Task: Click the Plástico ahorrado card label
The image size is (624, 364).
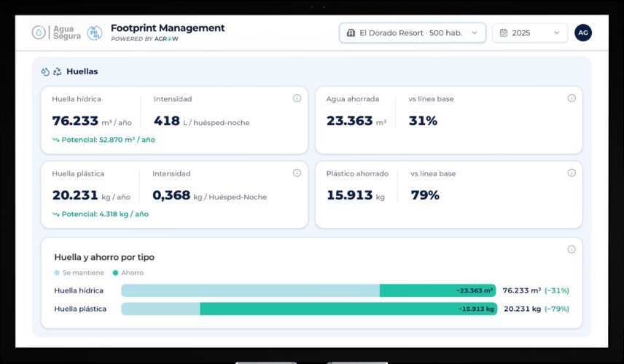Action: tap(357, 174)
